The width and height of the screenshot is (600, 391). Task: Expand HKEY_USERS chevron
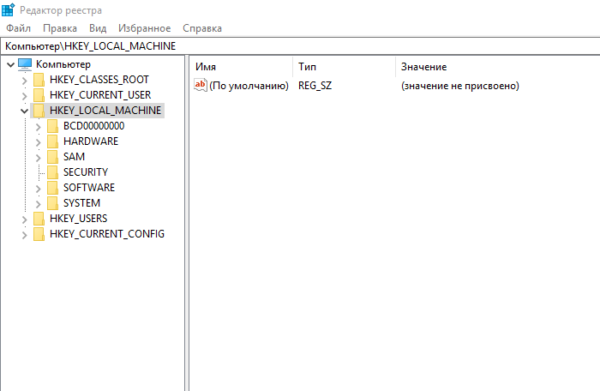[24, 219]
